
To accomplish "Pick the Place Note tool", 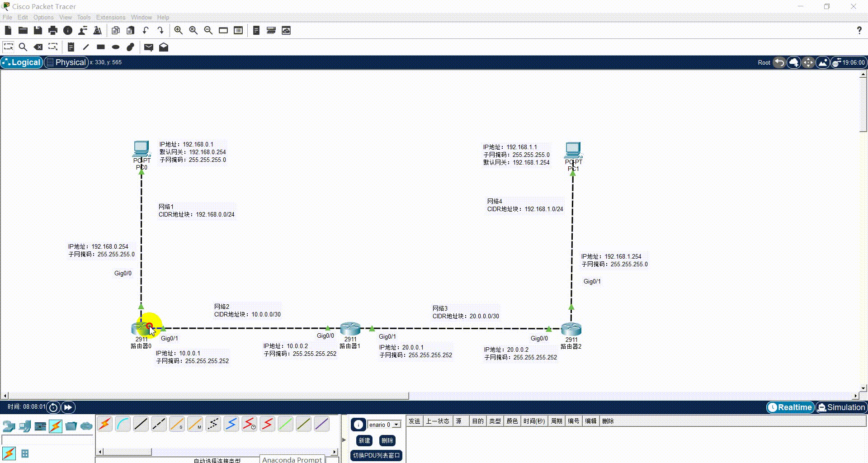I will coord(71,47).
